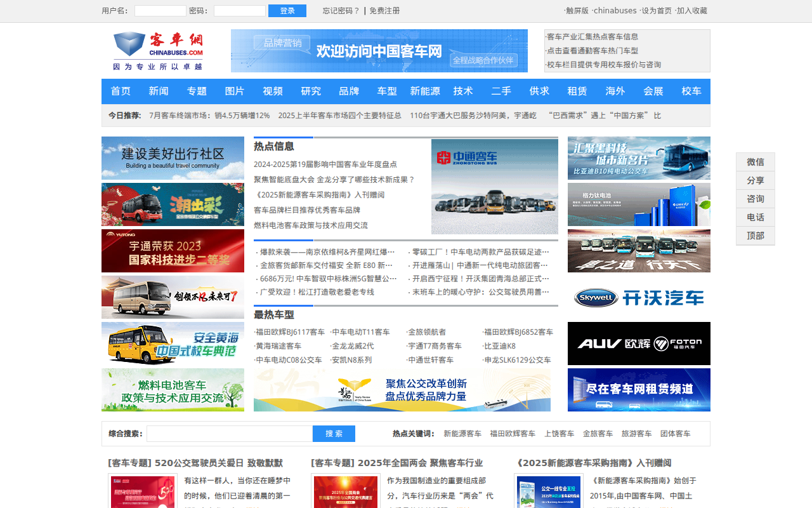The height and width of the screenshot is (508, 812).
Task: Open the 聚焦公交改革创新 banner
Action: pyautogui.click(x=402, y=390)
